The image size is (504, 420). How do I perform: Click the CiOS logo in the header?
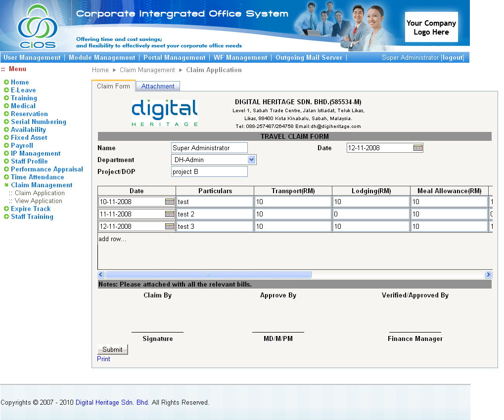pos(37,27)
